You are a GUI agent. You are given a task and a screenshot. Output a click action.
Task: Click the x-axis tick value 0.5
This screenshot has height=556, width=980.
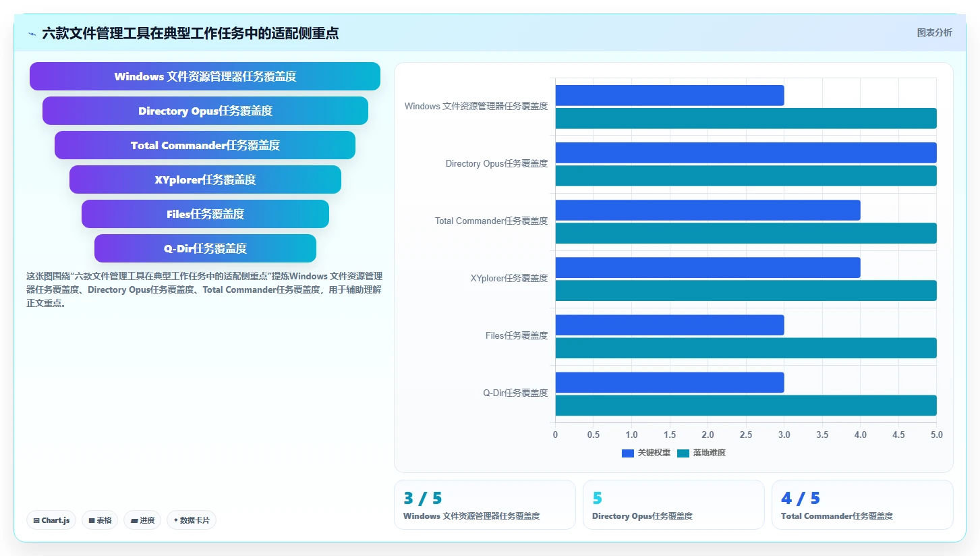pos(594,435)
